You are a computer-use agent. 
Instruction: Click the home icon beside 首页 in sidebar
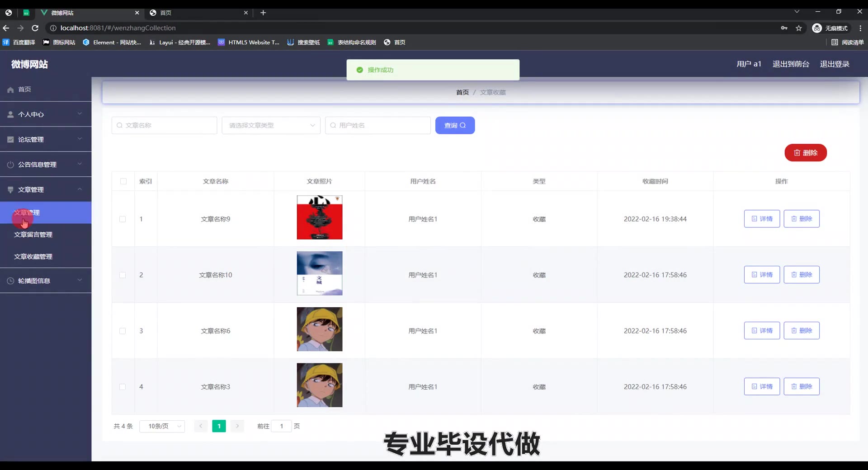tap(10, 89)
